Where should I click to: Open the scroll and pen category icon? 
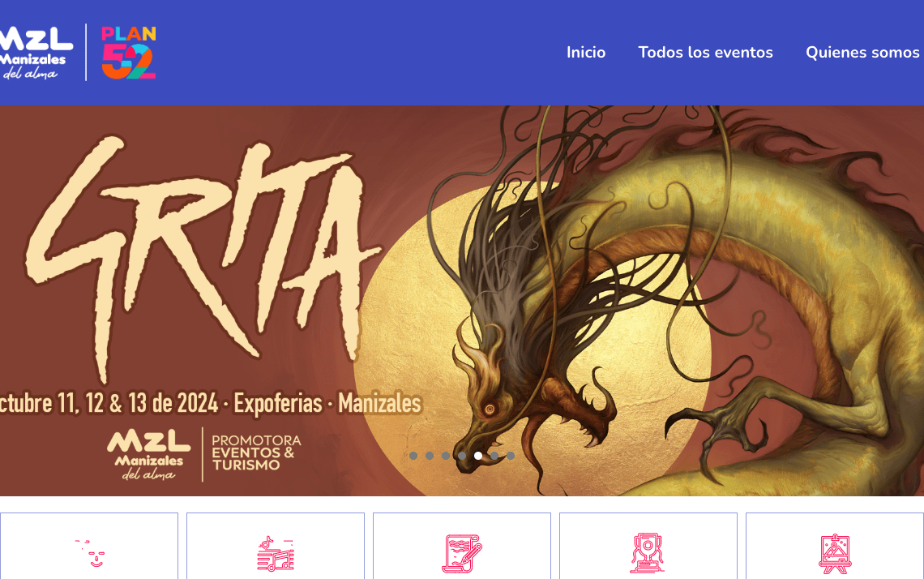pyautogui.click(x=462, y=554)
